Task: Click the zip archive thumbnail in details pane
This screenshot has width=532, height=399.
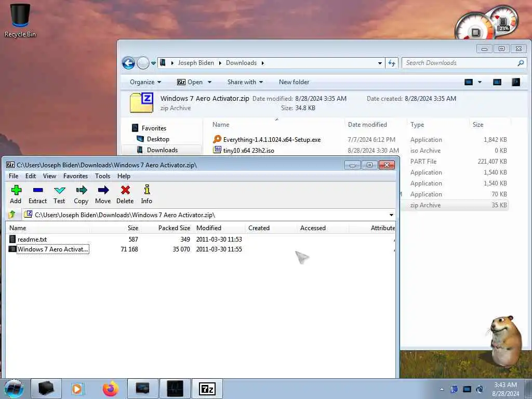Action: [142, 102]
